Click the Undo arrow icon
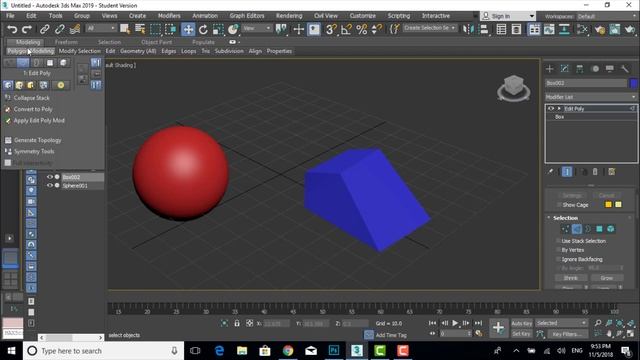 point(12,29)
